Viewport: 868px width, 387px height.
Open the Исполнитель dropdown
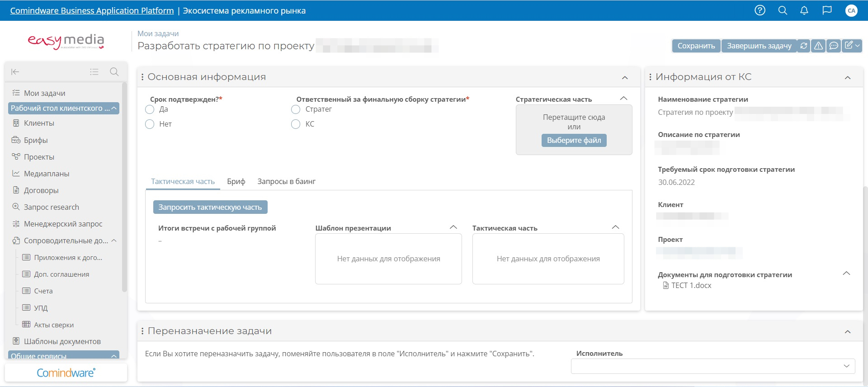click(713, 366)
